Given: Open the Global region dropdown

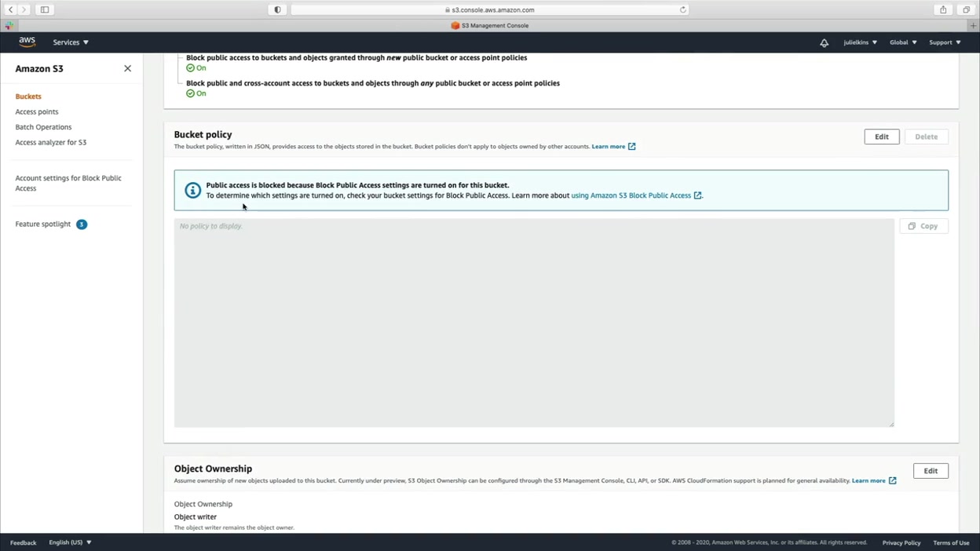Looking at the screenshot, I should tap(903, 42).
